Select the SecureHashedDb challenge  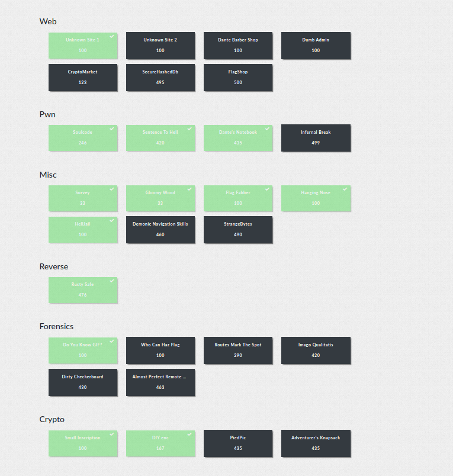click(x=160, y=78)
